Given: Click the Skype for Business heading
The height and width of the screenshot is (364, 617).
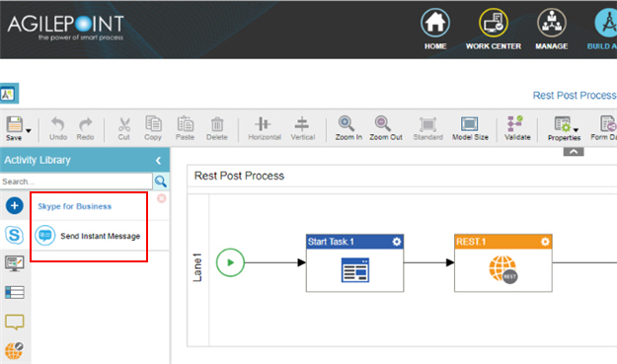Looking at the screenshot, I should (74, 206).
